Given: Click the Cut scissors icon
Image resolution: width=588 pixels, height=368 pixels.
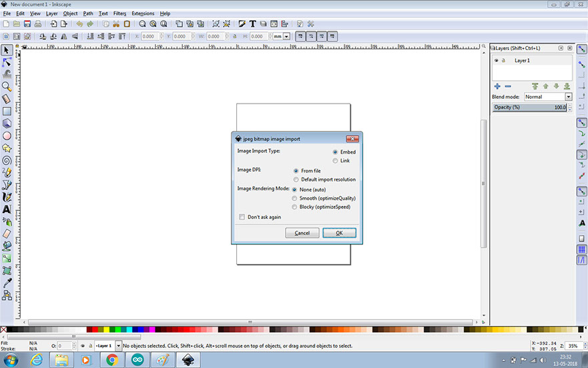Looking at the screenshot, I should pos(116,24).
